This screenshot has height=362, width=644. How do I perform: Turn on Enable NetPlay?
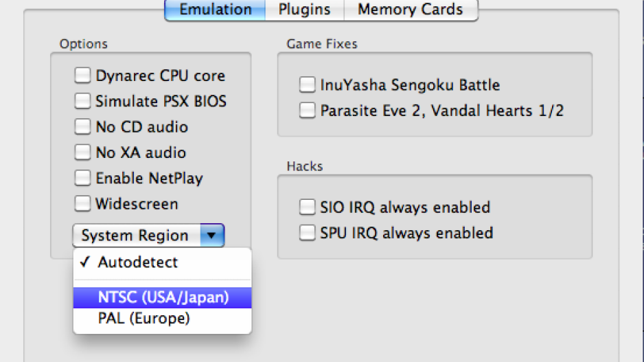[82, 178]
